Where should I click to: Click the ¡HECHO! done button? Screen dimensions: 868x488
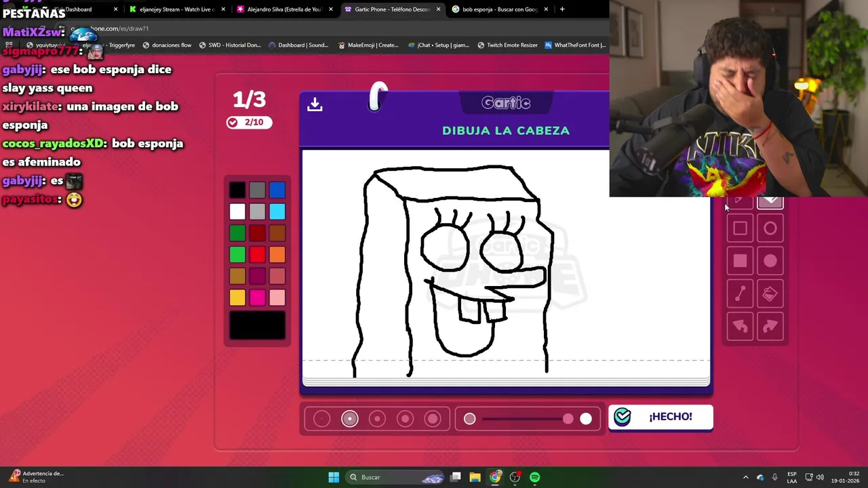coord(660,417)
